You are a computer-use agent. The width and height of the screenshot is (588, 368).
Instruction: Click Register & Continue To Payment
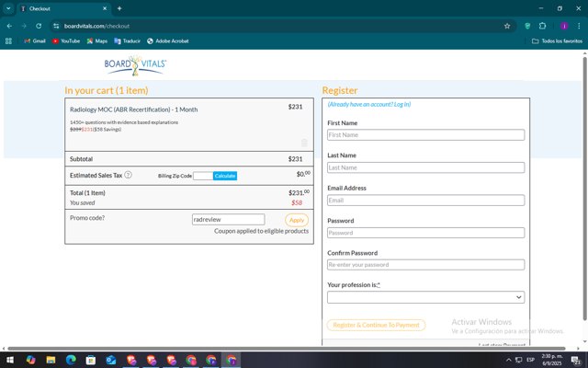(x=376, y=325)
